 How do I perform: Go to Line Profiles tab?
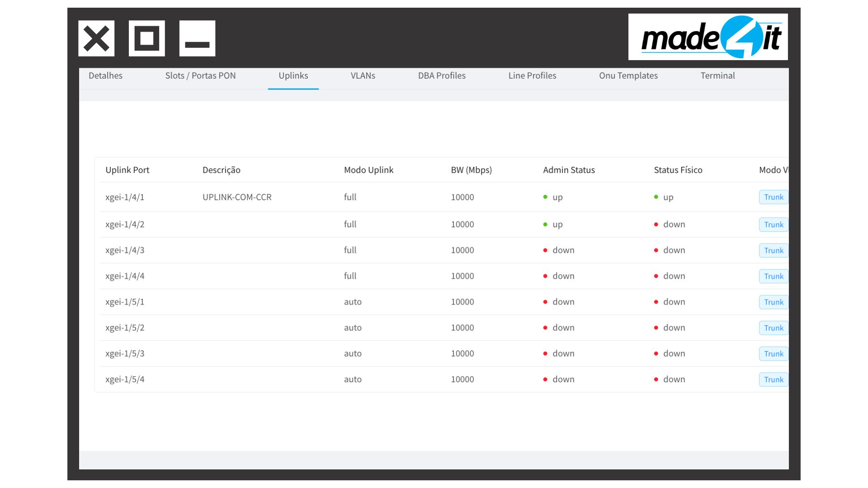532,76
